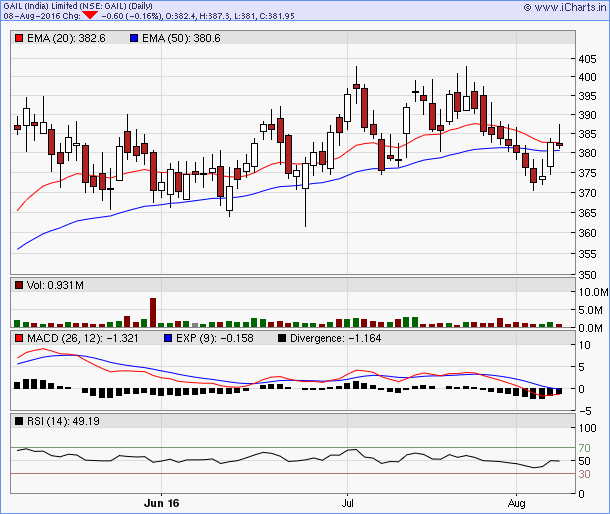Click the Divergence: -1.164 label
Viewport: 610px width, 514px height.
point(336,338)
